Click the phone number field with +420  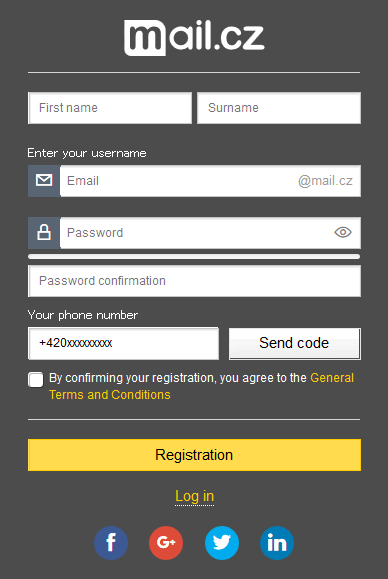[x=123, y=343]
